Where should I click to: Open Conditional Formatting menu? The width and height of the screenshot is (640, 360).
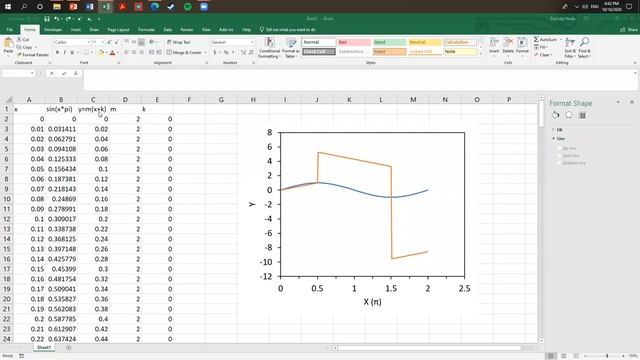tap(269, 48)
